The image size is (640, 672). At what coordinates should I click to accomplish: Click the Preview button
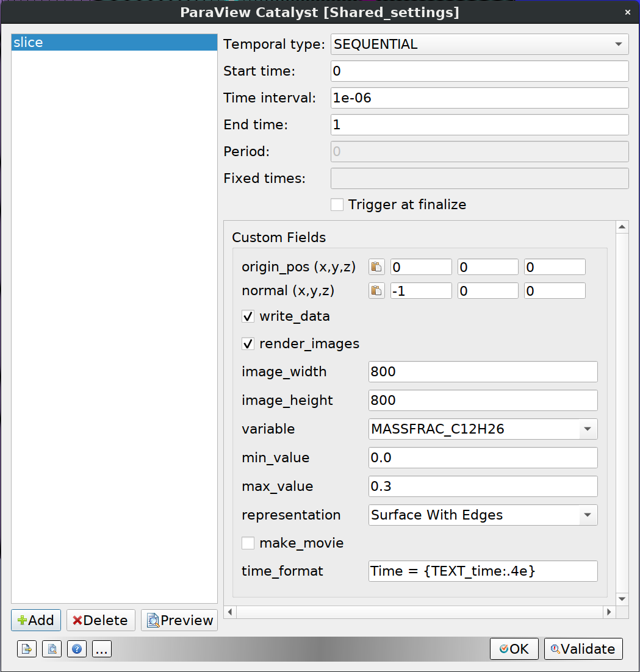click(x=179, y=620)
